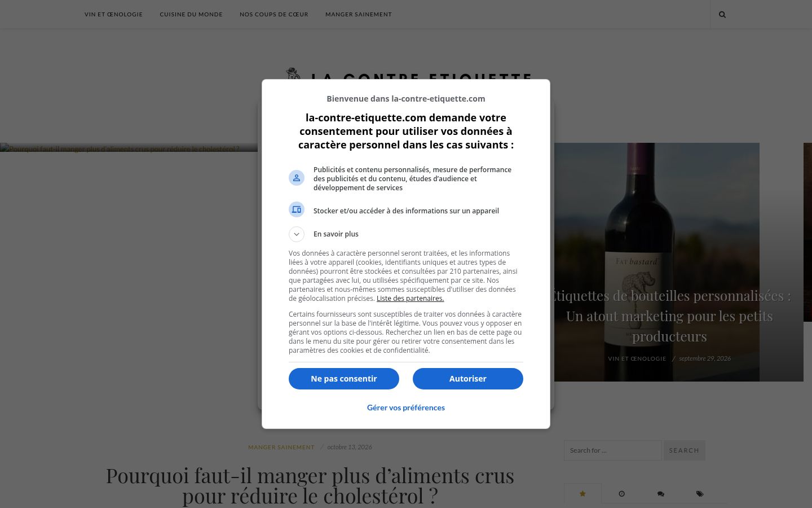Screen dimensions: 812x508
Task: Open the Nos Coups de Cœur menu
Action: click(x=274, y=14)
